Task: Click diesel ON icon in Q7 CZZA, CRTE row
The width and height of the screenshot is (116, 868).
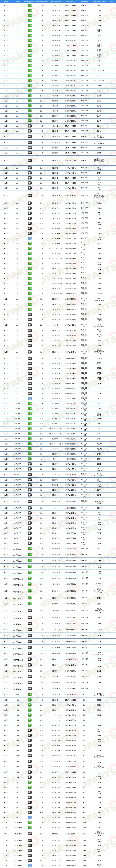Action: pos(30,792)
